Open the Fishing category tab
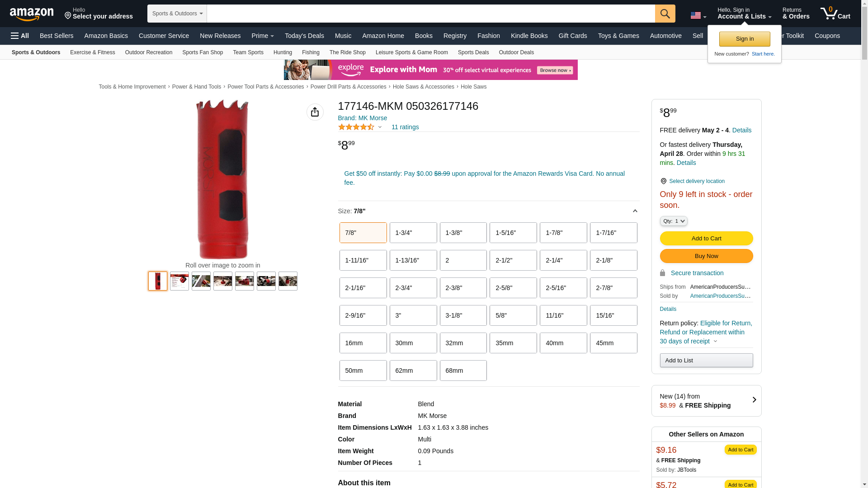 coord(311,52)
